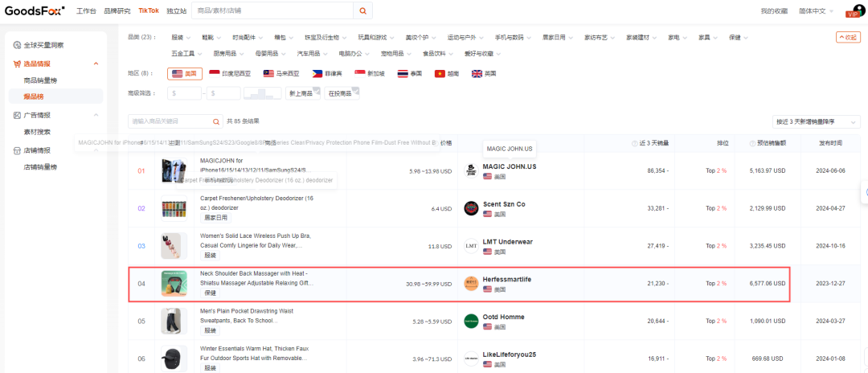The height and width of the screenshot is (373, 868).
Task: Open the MAGICJOHN phone film product thumbnail
Action: tap(174, 170)
